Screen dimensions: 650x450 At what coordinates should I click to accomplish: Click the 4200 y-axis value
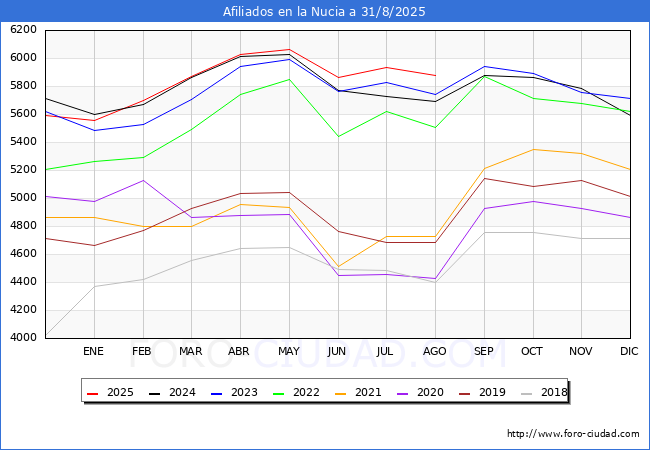[24, 310]
